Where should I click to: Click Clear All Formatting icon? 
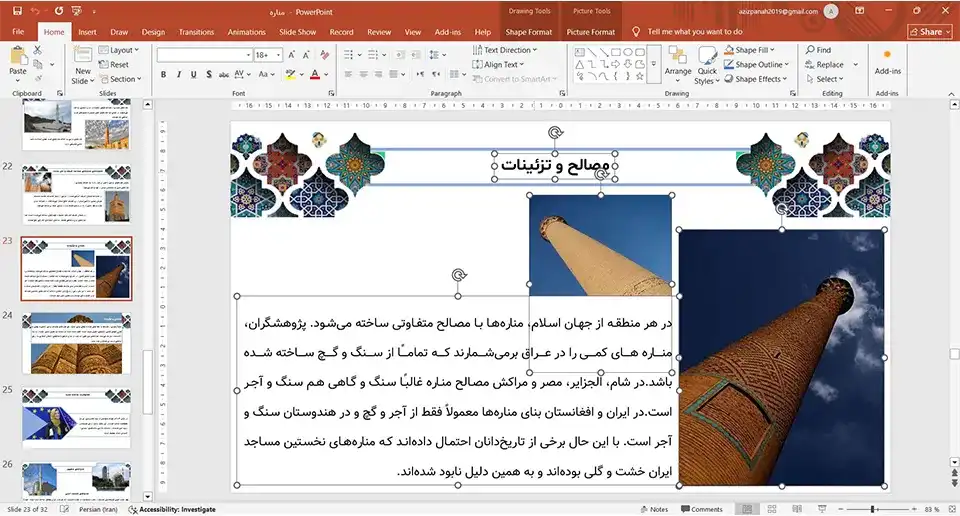[324, 54]
